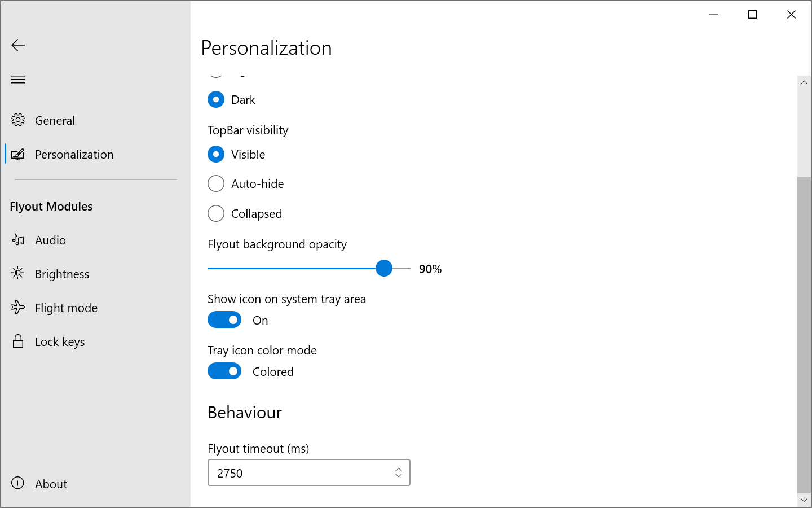
Task: Disable Show icon on system tray area
Action: tap(224, 319)
